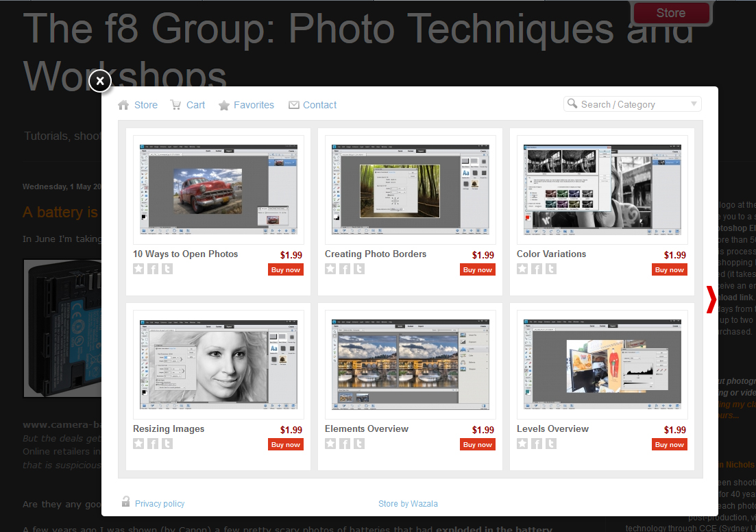This screenshot has height=532, width=756.
Task: Click the battery photo in background blog
Action: click(x=62, y=328)
